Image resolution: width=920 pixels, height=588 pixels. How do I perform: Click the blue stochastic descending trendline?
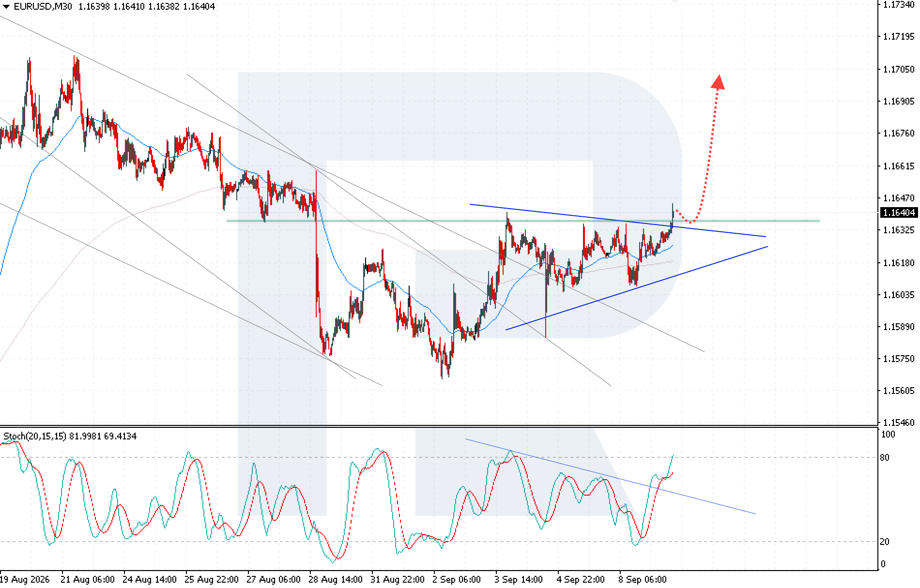(x=610, y=476)
